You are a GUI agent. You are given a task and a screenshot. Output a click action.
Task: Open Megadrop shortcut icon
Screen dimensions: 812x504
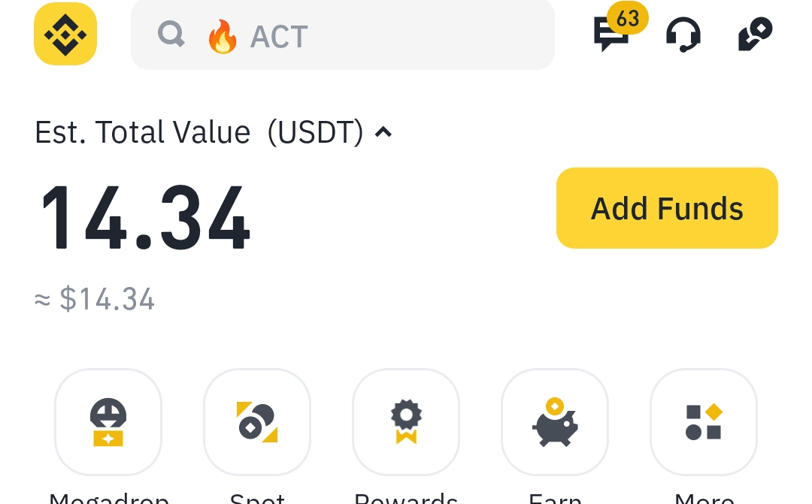(108, 421)
